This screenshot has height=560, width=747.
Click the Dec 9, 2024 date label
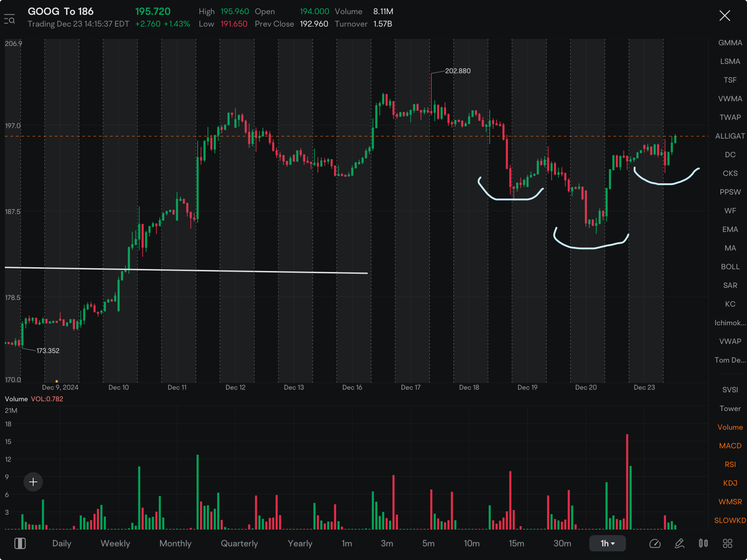click(60, 388)
